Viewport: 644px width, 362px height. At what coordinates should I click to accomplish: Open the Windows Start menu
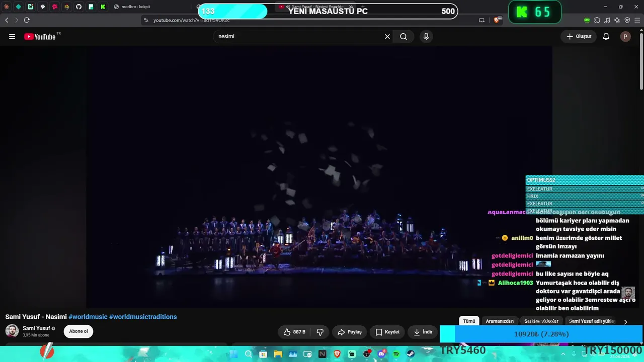(233, 354)
